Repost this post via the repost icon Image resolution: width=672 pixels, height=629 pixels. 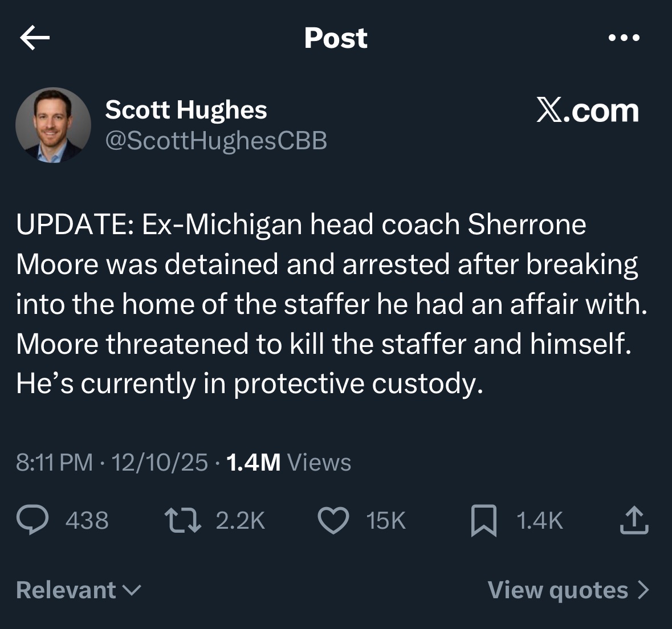182,521
